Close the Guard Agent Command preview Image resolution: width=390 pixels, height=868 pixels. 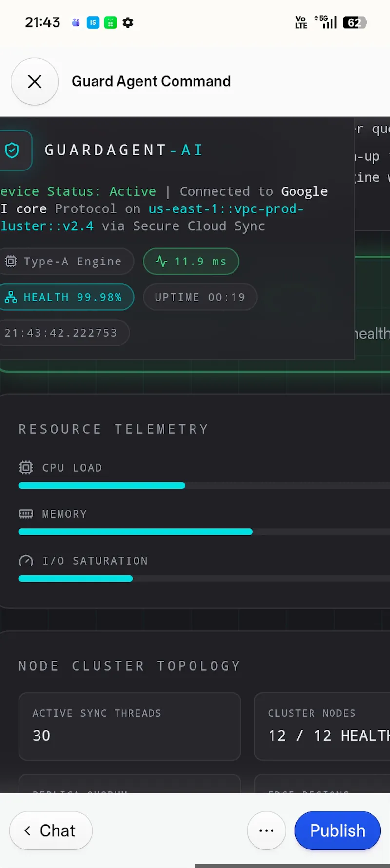click(x=35, y=82)
